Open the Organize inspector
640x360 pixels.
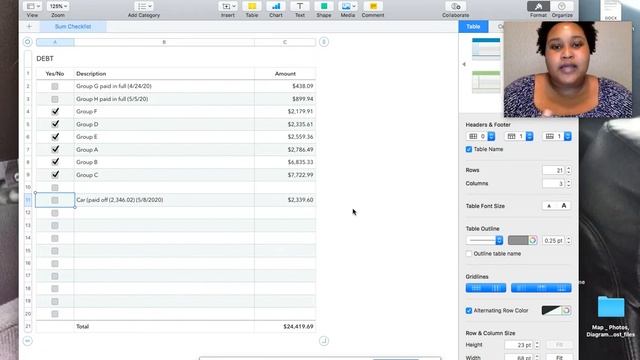pos(562,6)
